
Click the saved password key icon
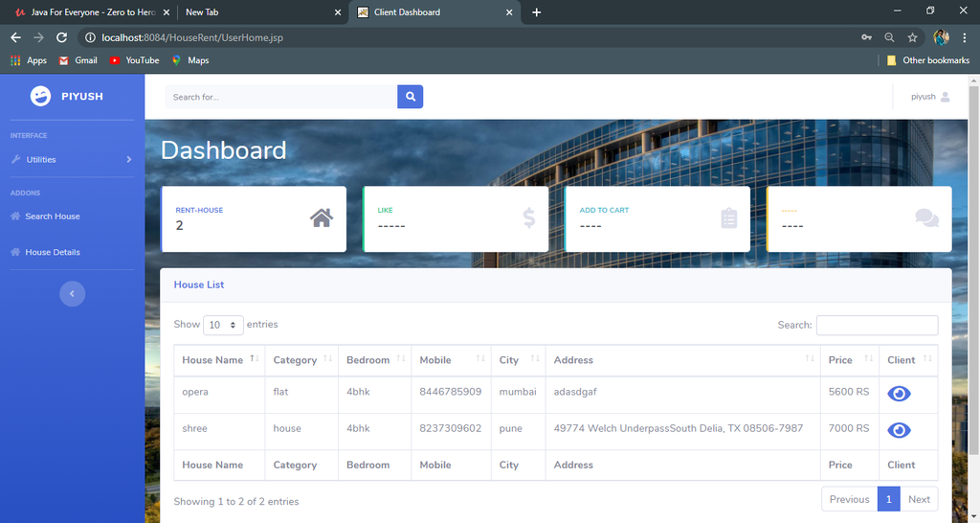pos(866,37)
